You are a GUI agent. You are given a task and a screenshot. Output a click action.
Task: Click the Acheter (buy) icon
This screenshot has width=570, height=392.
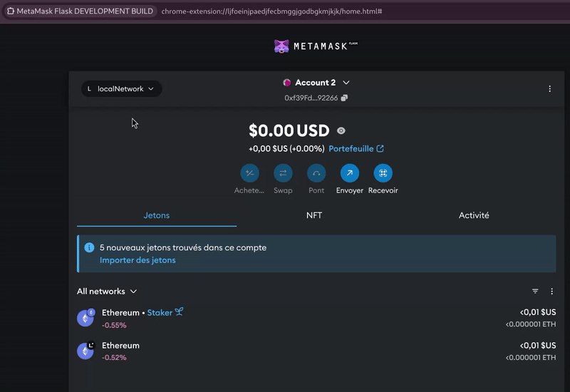point(249,173)
